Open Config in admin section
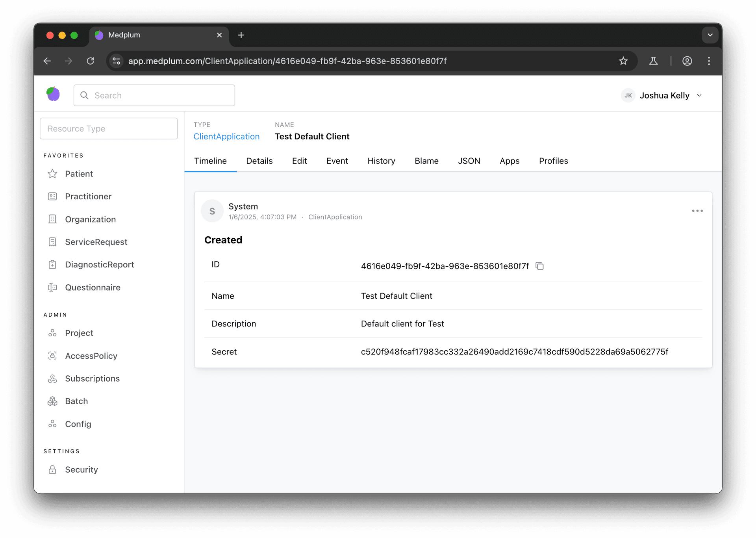This screenshot has height=538, width=756. tap(78, 424)
